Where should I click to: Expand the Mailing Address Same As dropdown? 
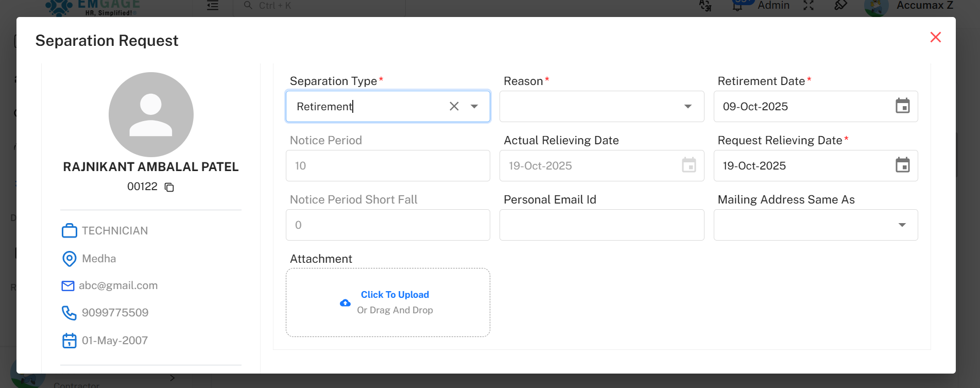(902, 225)
